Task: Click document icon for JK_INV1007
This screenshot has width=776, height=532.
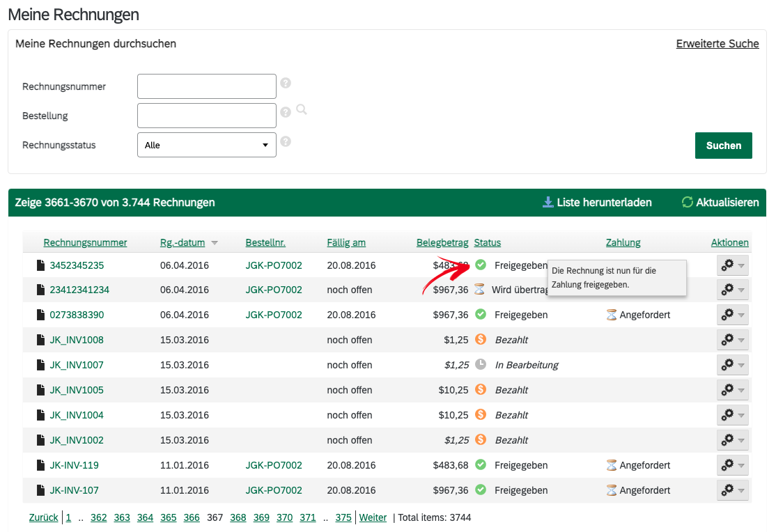Action: [40, 365]
